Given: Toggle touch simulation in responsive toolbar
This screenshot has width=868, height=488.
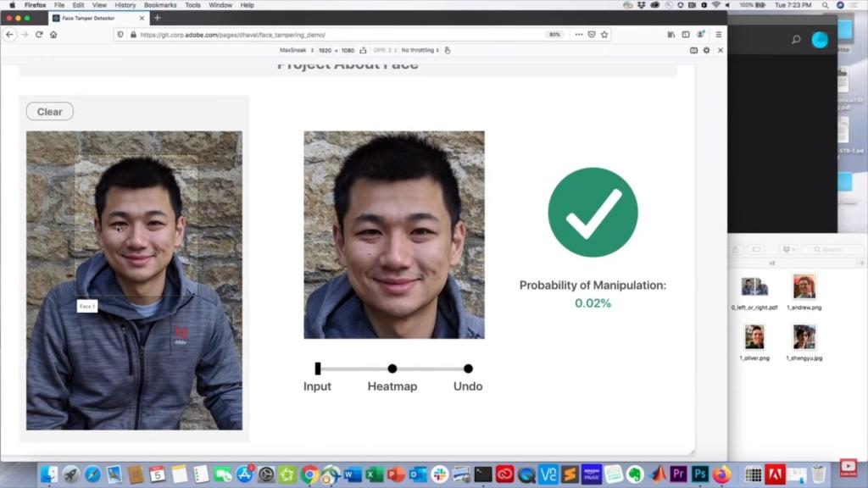Looking at the screenshot, I should click(x=448, y=50).
